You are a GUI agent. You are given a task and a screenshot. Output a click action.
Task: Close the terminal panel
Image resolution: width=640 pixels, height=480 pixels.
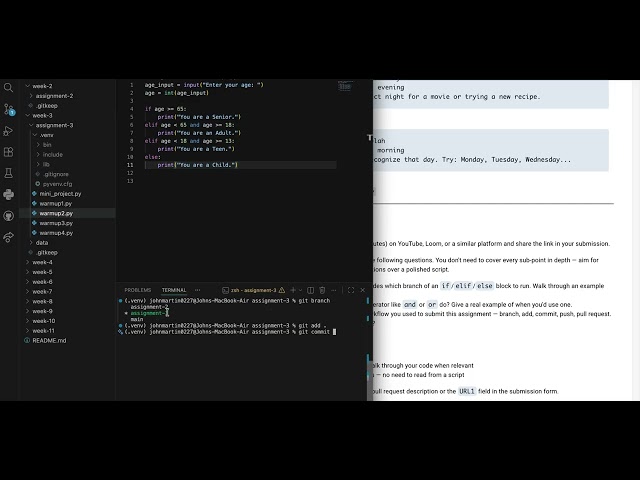(x=362, y=290)
